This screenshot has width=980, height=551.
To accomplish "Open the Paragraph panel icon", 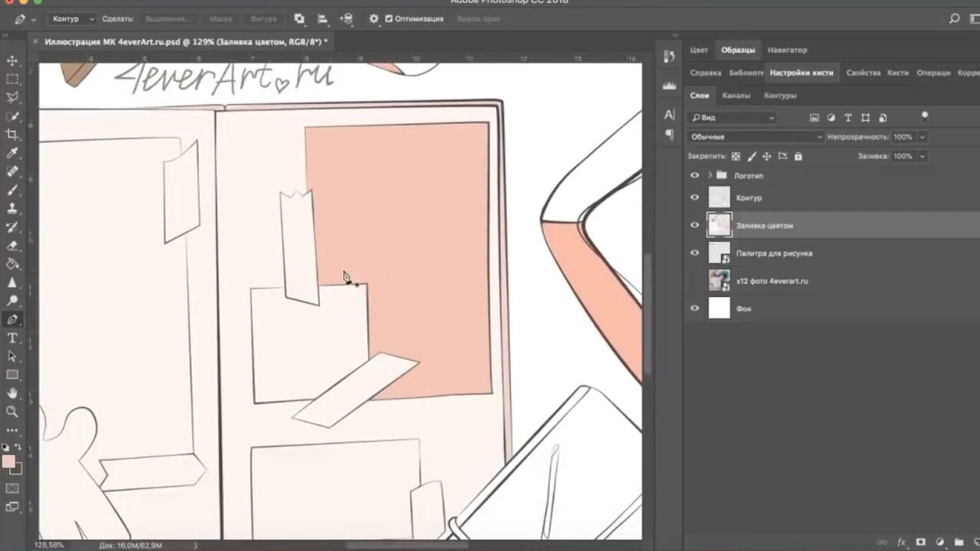I will [x=669, y=135].
